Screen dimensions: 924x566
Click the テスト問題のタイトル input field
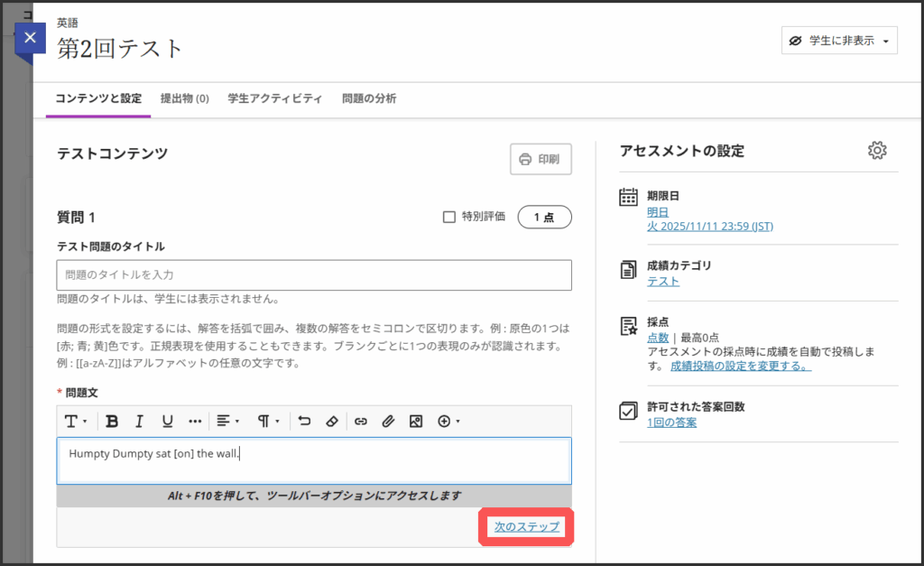tap(313, 274)
